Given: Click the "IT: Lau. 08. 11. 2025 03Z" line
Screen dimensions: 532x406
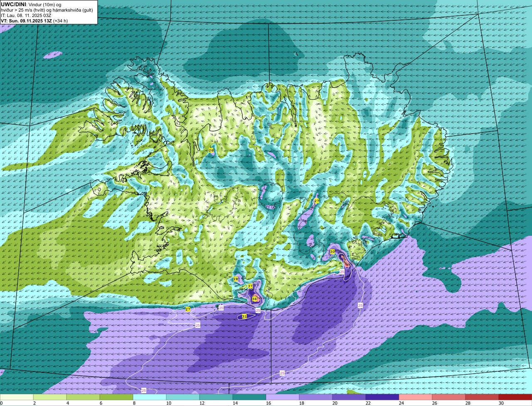Looking at the screenshot, I should pyautogui.click(x=26, y=15).
